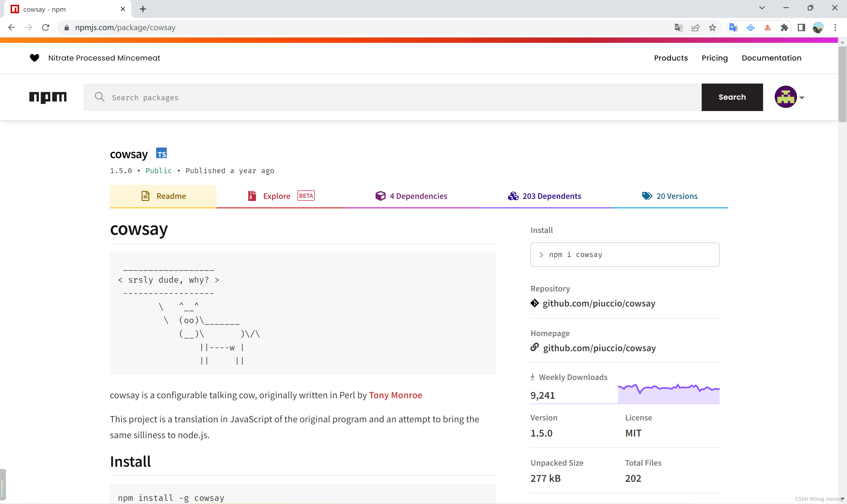Focus the Search packages input field
The width and height of the screenshot is (847, 504).
click(x=392, y=97)
